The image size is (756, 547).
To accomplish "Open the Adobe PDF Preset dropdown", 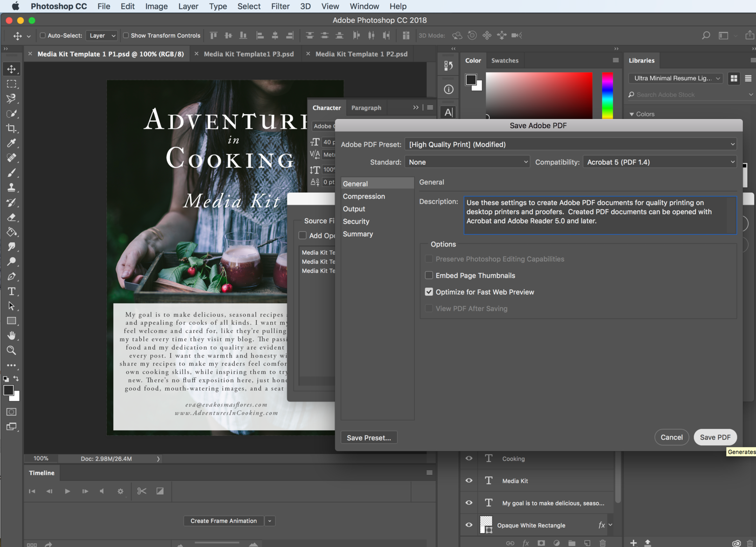I will pyautogui.click(x=571, y=144).
